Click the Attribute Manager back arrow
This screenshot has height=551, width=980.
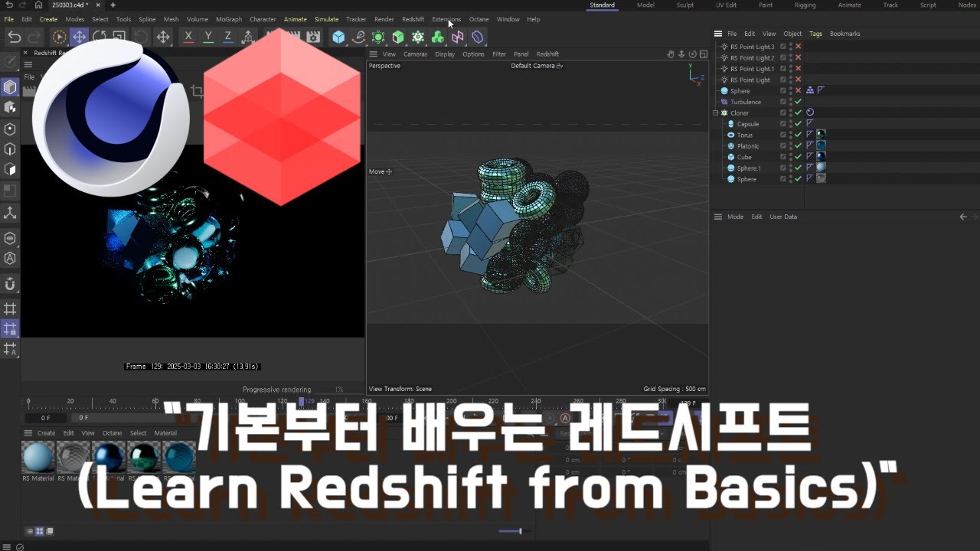coord(963,217)
